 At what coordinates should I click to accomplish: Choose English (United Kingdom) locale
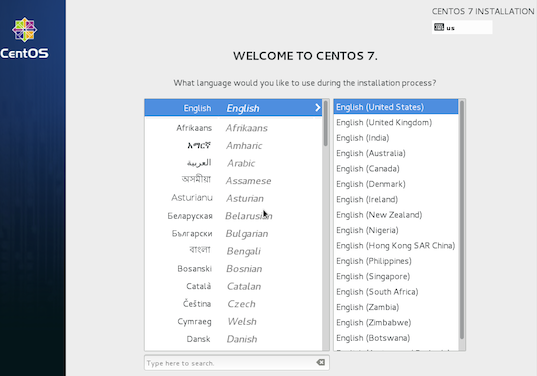click(396, 122)
